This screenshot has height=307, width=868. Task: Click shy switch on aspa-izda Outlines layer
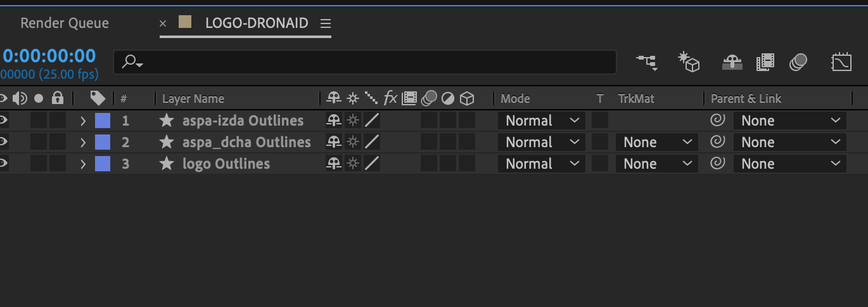pos(333,121)
